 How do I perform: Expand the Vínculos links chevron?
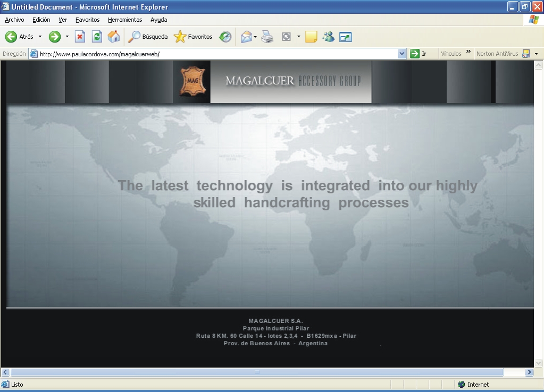tap(468, 52)
